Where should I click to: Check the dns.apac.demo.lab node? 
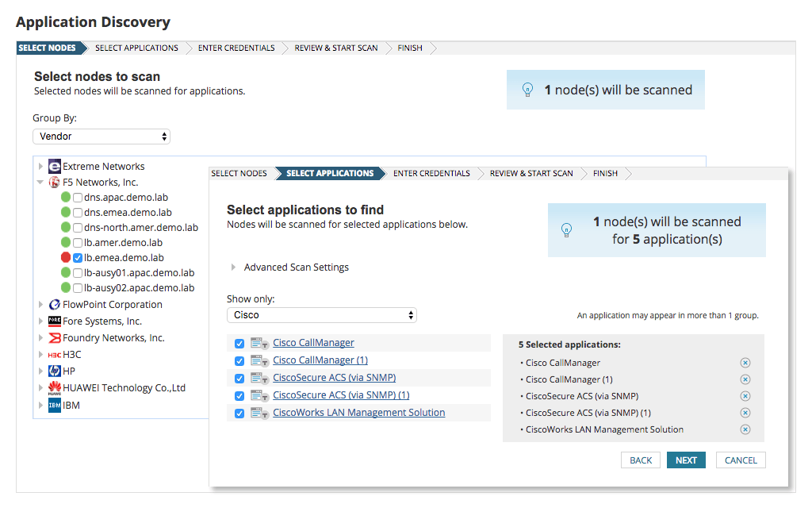(x=77, y=197)
